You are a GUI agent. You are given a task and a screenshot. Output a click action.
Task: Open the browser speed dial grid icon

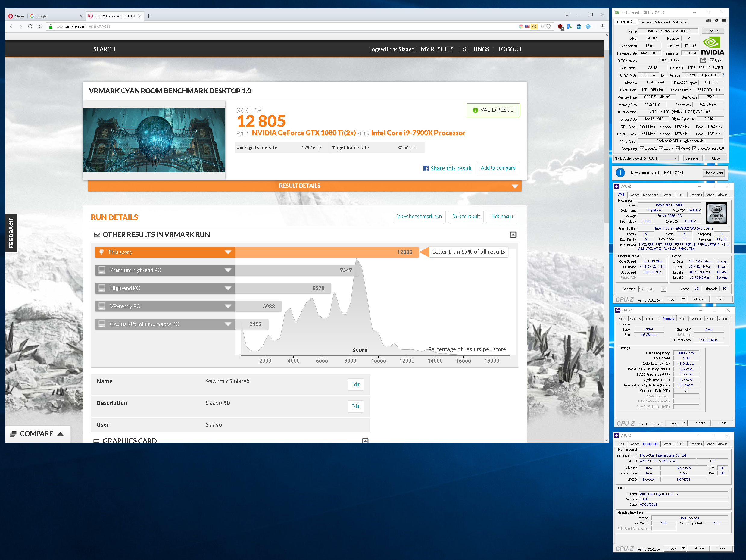40,26
